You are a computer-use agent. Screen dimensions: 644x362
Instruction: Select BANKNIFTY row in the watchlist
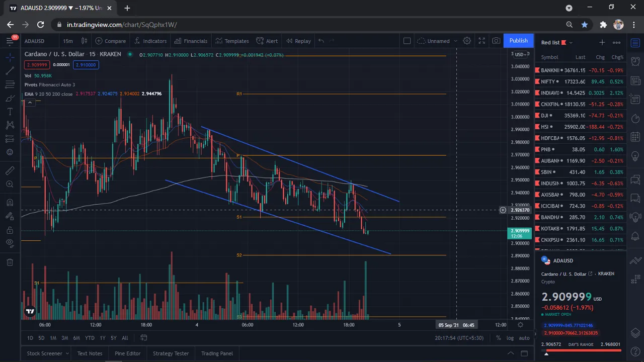point(581,70)
